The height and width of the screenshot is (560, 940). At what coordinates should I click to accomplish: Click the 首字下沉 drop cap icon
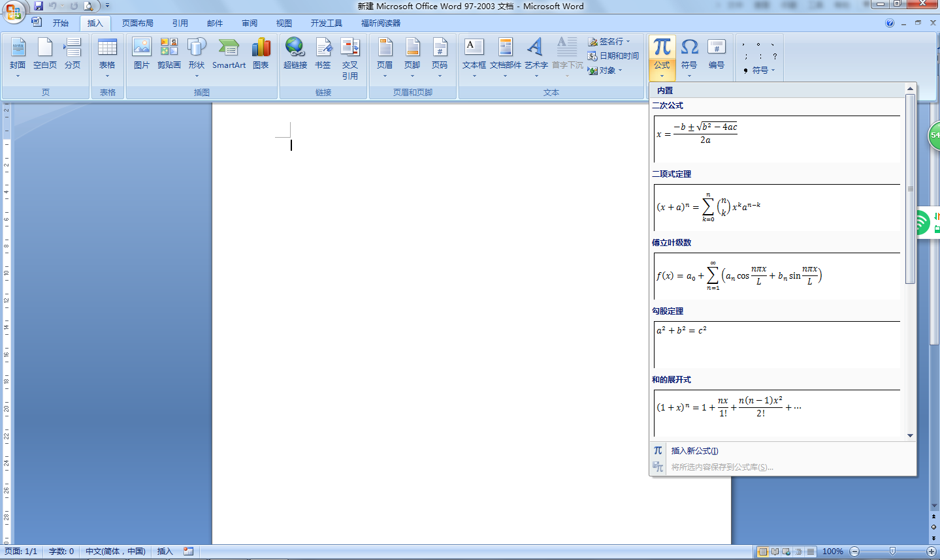click(567, 47)
